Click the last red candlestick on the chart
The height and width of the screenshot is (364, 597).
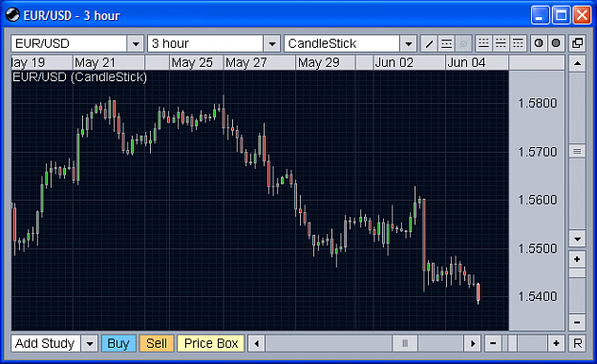coord(479,292)
